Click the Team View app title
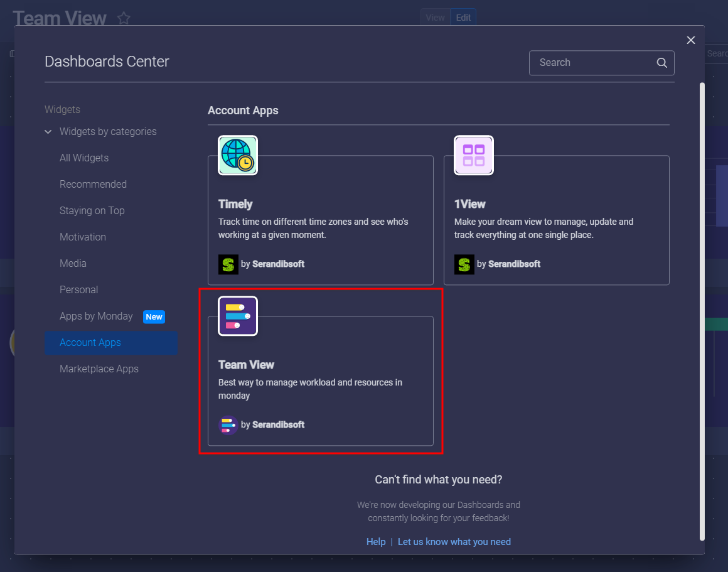 (x=246, y=365)
